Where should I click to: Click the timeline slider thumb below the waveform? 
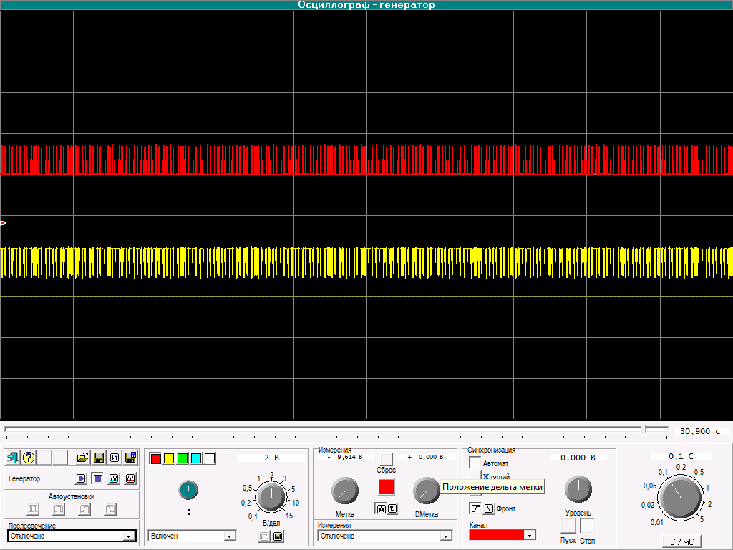tap(645, 429)
